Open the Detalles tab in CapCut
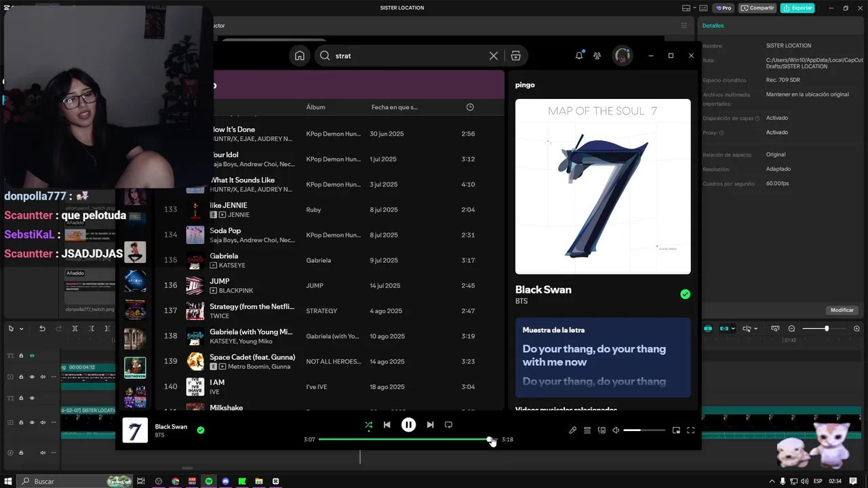This screenshot has height=488, width=868. tap(713, 26)
